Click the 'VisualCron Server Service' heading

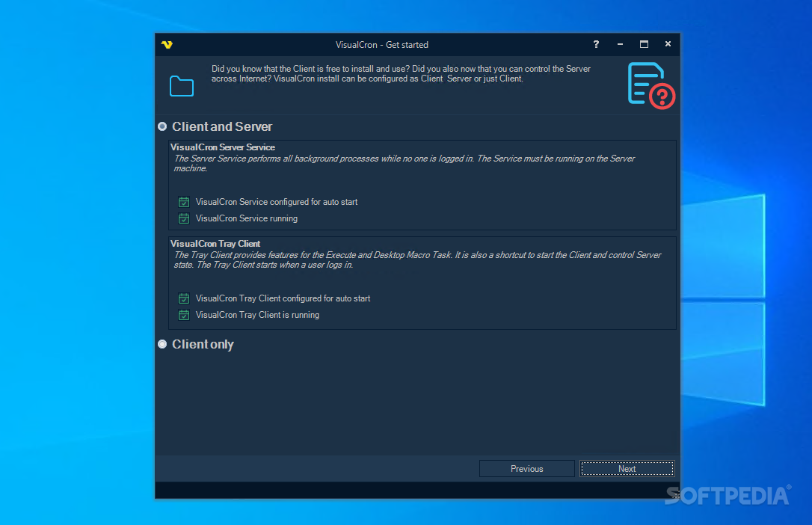223,147
